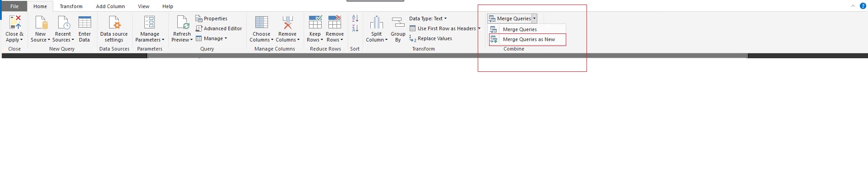Click the Choose Columns icon
868x172 pixels.
(262, 22)
